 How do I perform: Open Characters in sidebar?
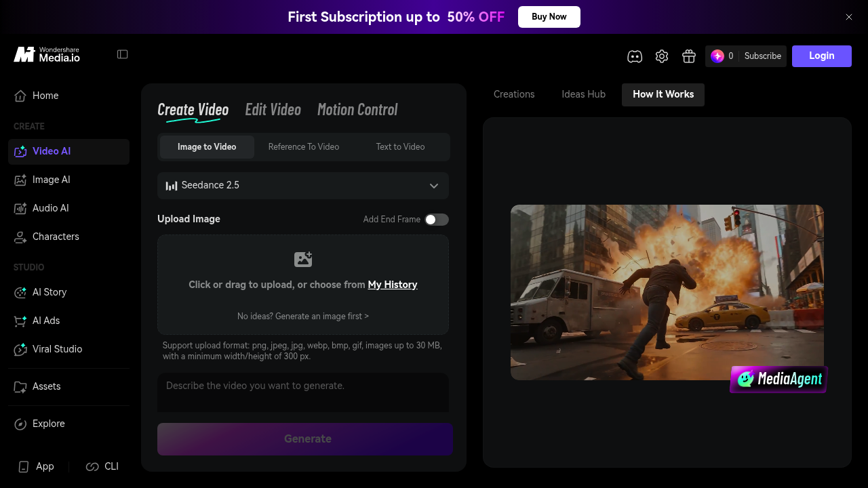68,237
